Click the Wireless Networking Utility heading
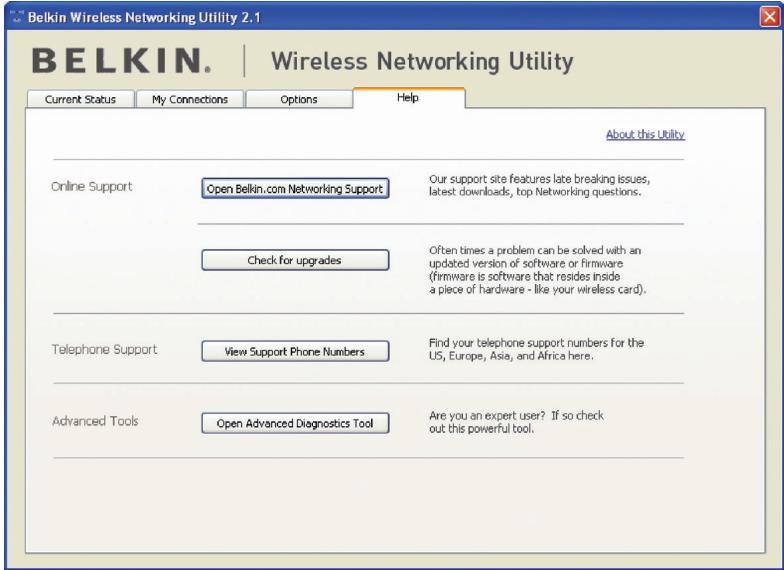Viewport: 784px width, 570px height. (422, 62)
